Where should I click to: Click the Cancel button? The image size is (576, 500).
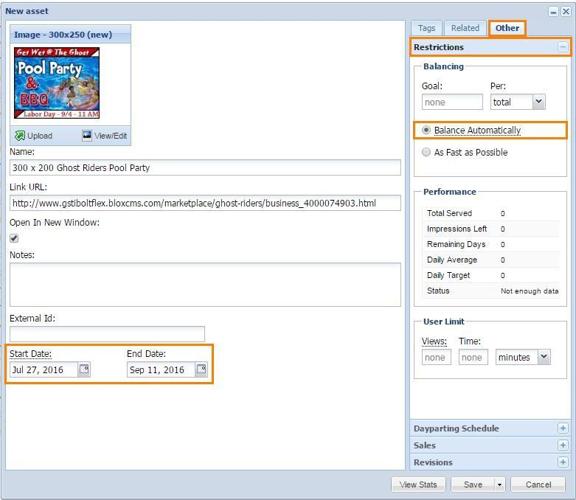tap(538, 485)
